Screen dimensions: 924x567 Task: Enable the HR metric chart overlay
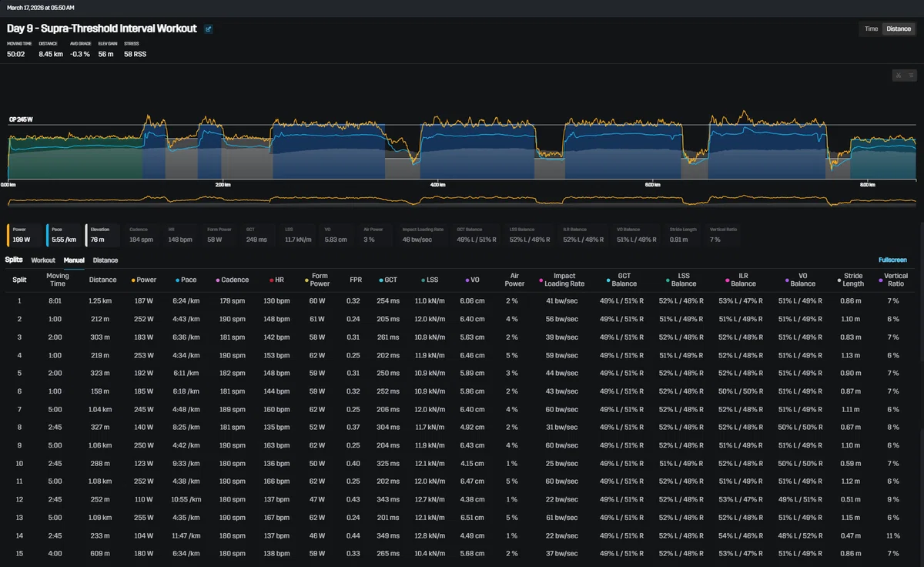[x=182, y=235]
